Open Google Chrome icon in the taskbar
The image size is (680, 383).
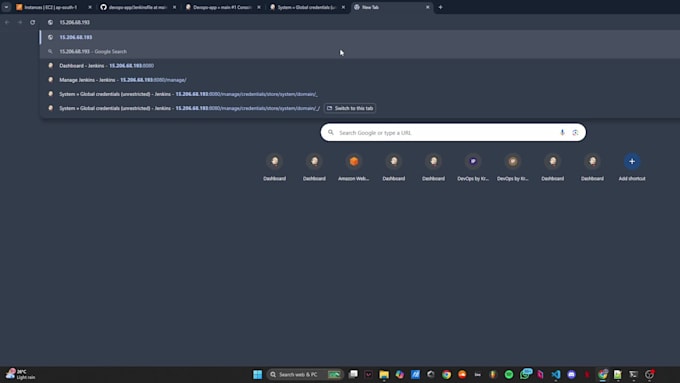(446, 374)
